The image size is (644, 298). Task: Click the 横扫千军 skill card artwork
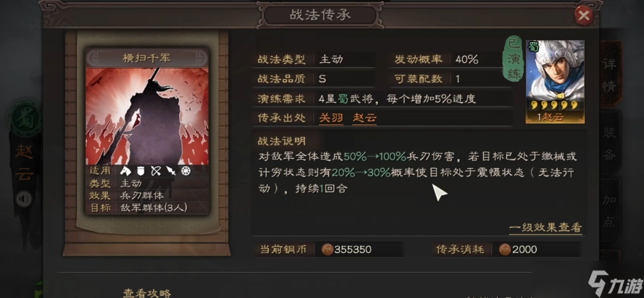click(x=147, y=116)
